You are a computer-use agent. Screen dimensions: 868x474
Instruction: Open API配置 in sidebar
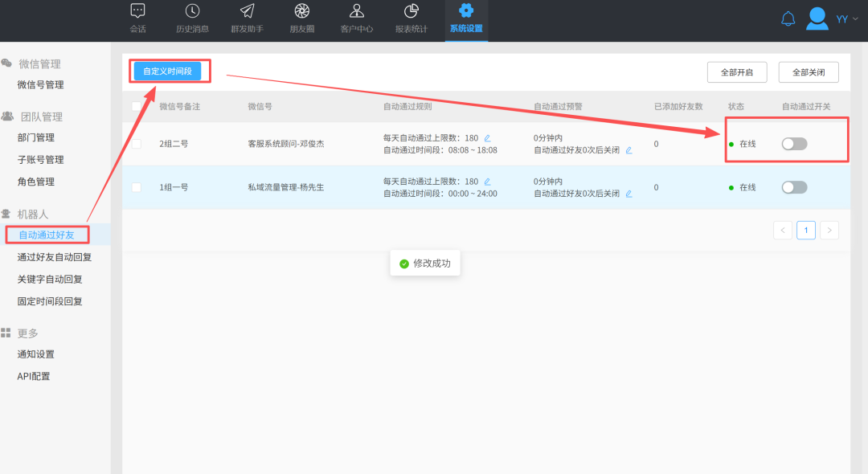pyautogui.click(x=34, y=376)
